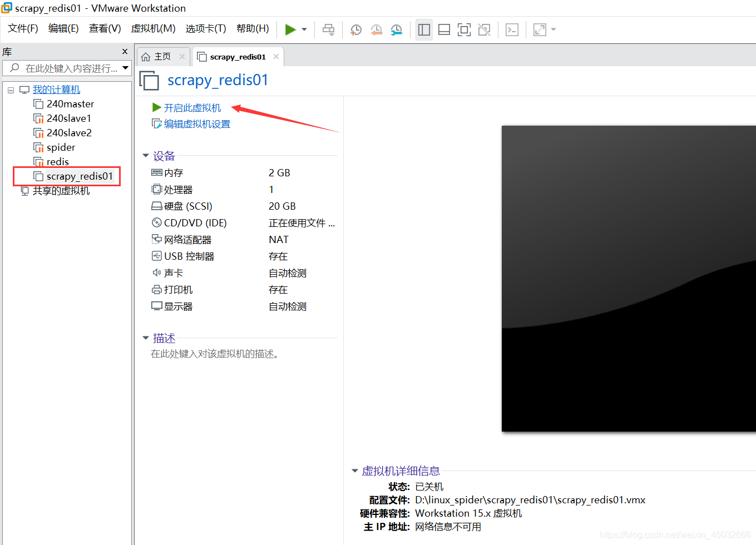The image size is (756, 545).
Task: Click the green power on toolbar button
Action: 290,29
